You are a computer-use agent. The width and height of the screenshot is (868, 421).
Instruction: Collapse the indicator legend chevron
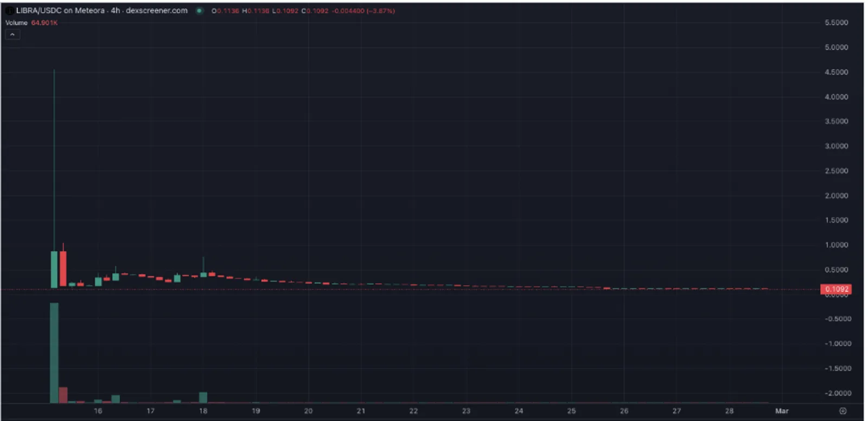[12, 35]
